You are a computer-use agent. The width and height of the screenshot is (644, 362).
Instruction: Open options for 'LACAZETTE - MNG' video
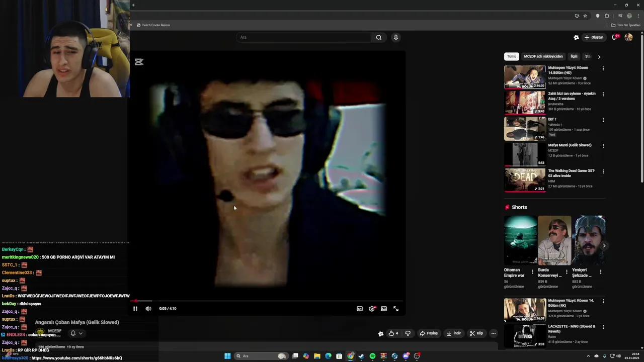pyautogui.click(x=603, y=327)
